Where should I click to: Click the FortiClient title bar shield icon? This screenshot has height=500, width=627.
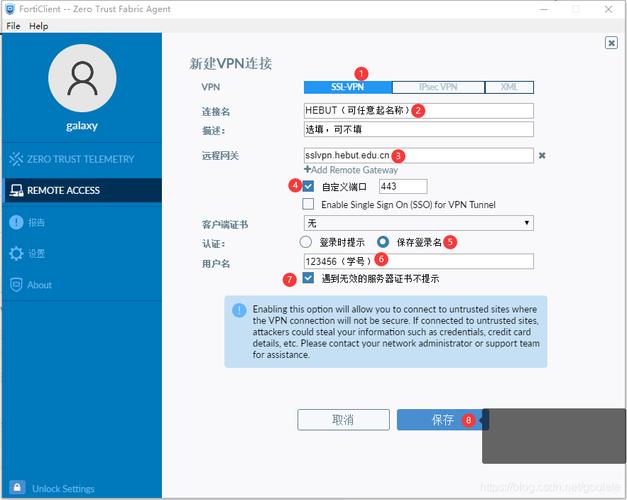pos(10,9)
